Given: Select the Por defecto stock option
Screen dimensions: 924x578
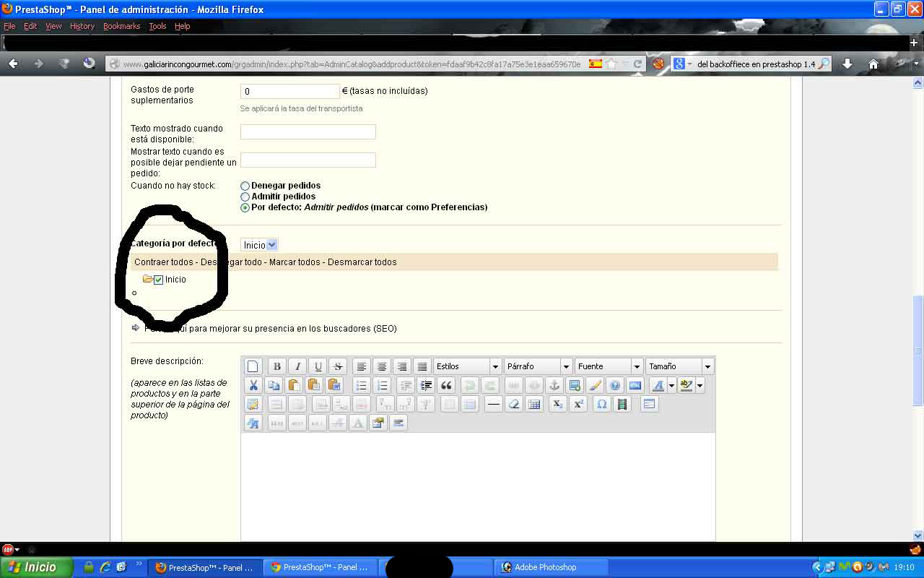Looking at the screenshot, I should tap(245, 207).
